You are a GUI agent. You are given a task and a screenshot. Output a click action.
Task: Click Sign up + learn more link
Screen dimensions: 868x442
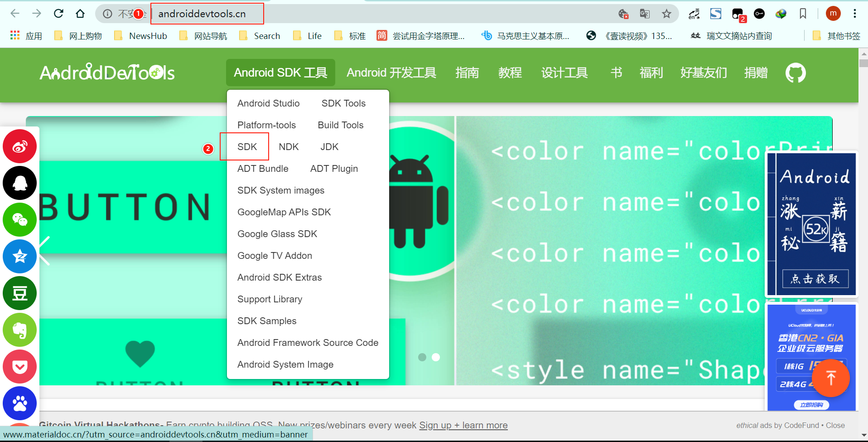coord(463,425)
